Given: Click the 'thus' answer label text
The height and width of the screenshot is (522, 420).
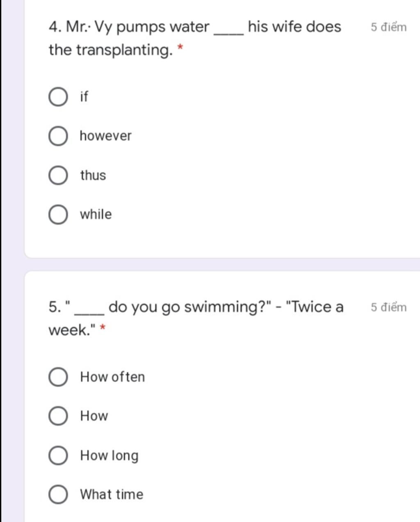Looking at the screenshot, I should 93,175.
